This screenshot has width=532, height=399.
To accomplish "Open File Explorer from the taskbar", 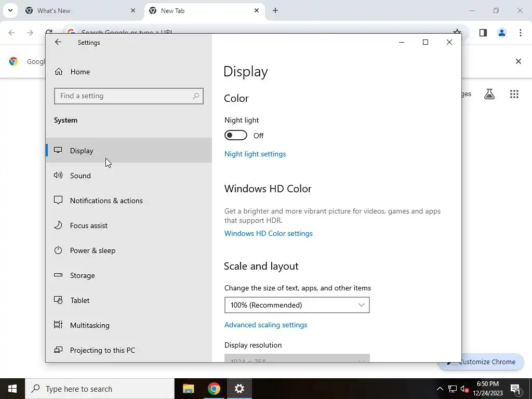I will 188,389.
